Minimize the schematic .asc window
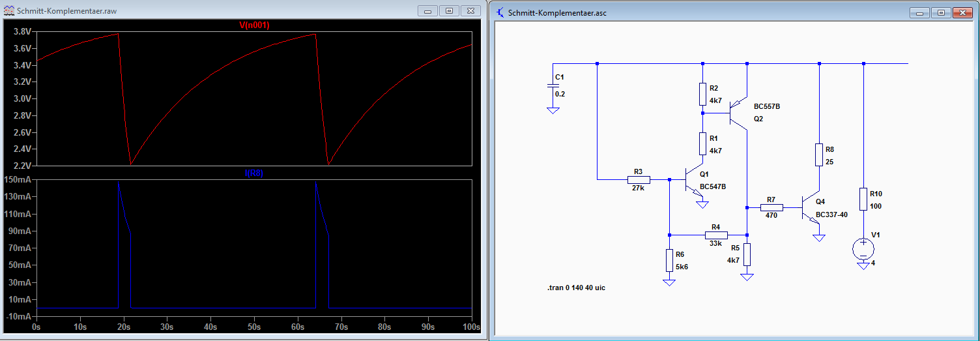Screen dimensions: 980x341 pos(919,12)
